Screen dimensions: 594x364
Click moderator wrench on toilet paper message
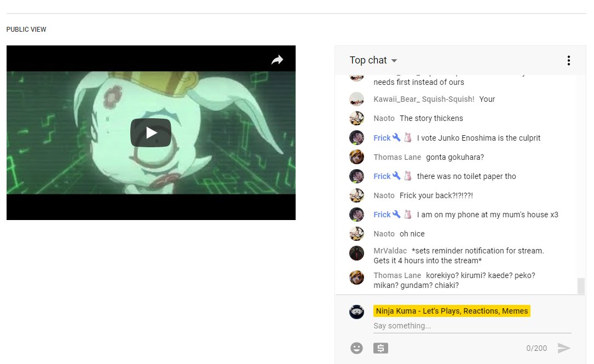pos(396,176)
